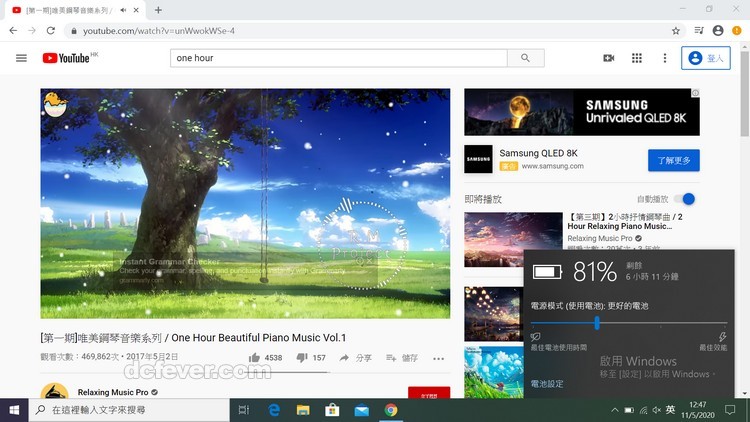
Task: Click taskbar search box
Action: pyautogui.click(x=129, y=410)
